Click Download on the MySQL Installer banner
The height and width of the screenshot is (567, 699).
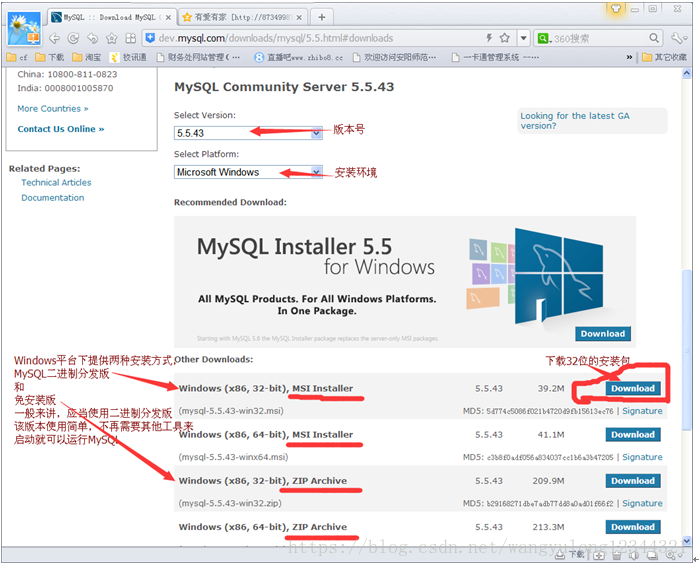603,333
